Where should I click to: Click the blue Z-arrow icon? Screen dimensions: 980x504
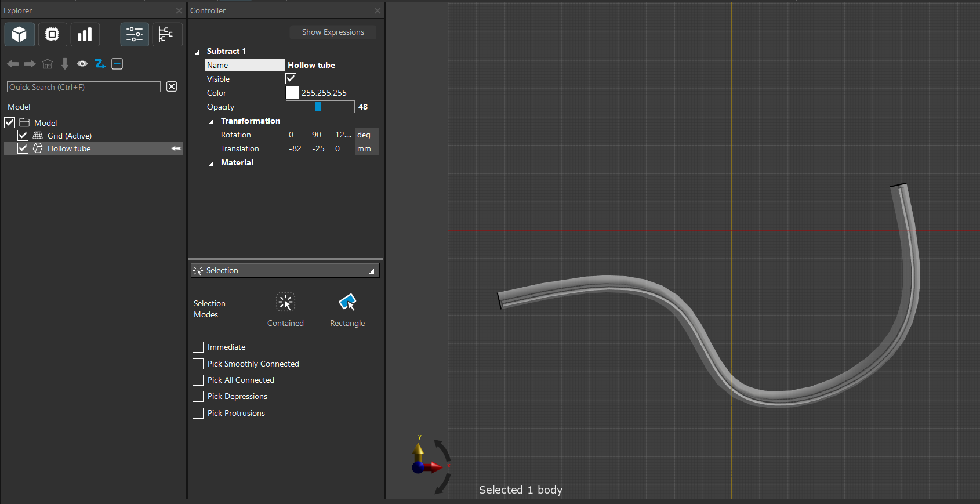(100, 64)
